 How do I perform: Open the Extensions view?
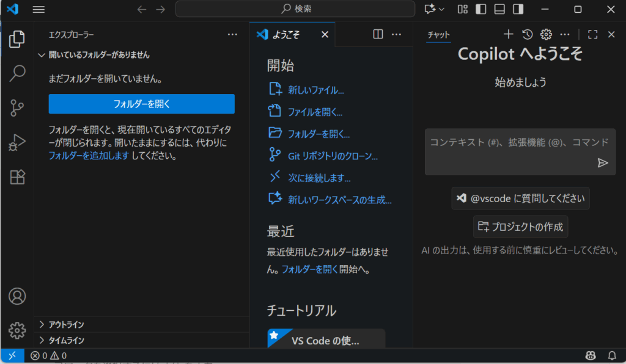tap(17, 177)
